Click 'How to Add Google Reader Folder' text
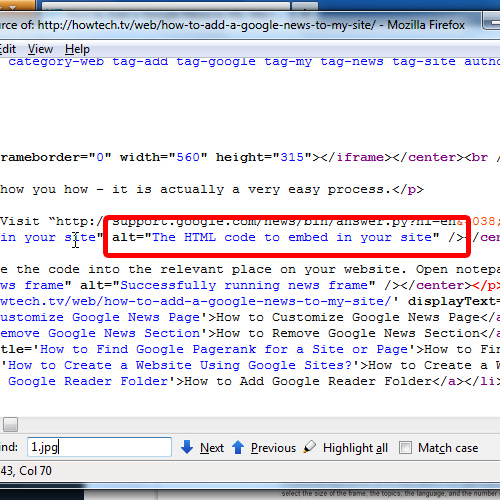 [308, 381]
